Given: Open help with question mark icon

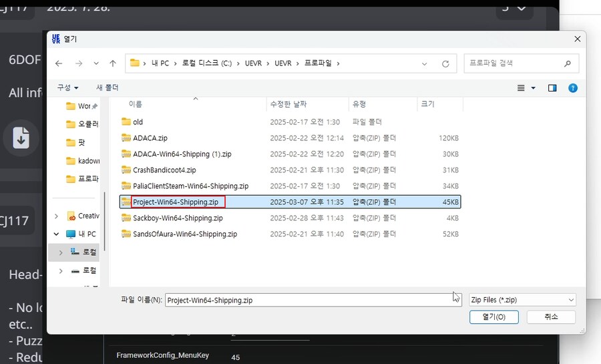Looking at the screenshot, I should click(x=573, y=88).
